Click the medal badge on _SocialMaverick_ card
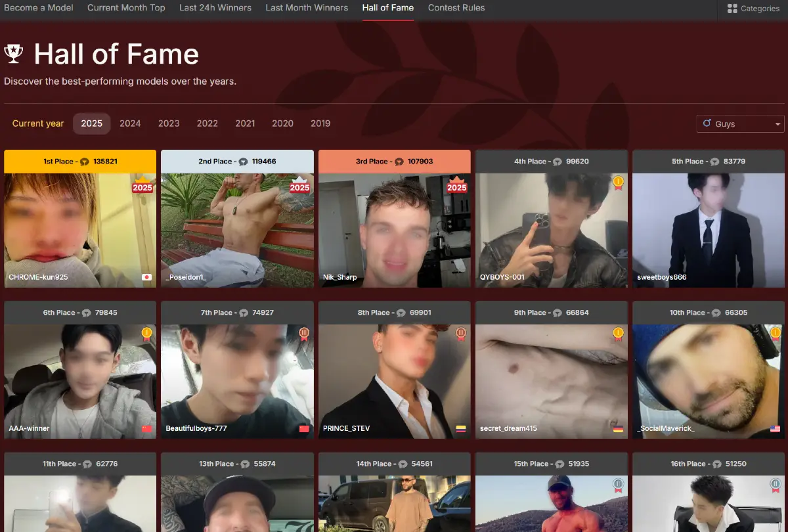788x532 pixels. (776, 334)
